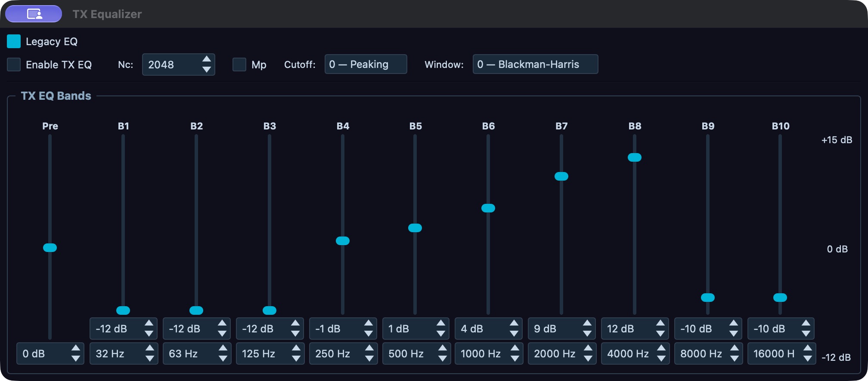Decrease B2 frequency below 63 Hz
Viewport: 868px width, 381px height.
[223, 359]
